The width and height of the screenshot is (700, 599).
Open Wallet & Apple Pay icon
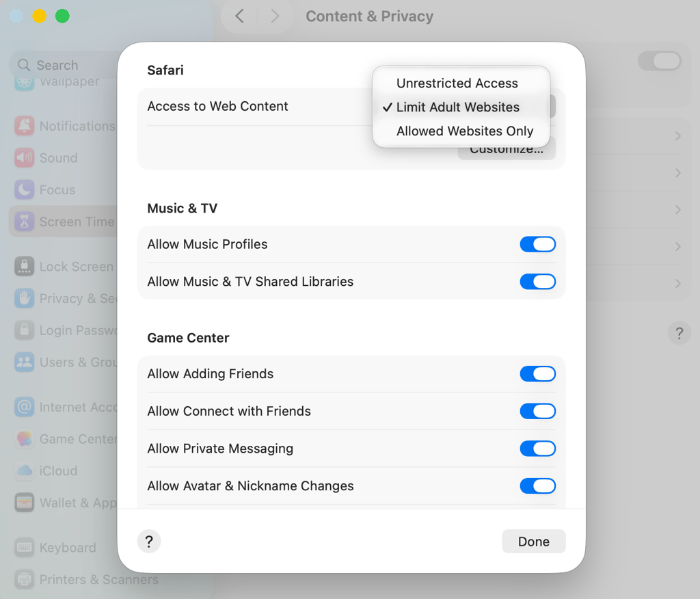[24, 503]
